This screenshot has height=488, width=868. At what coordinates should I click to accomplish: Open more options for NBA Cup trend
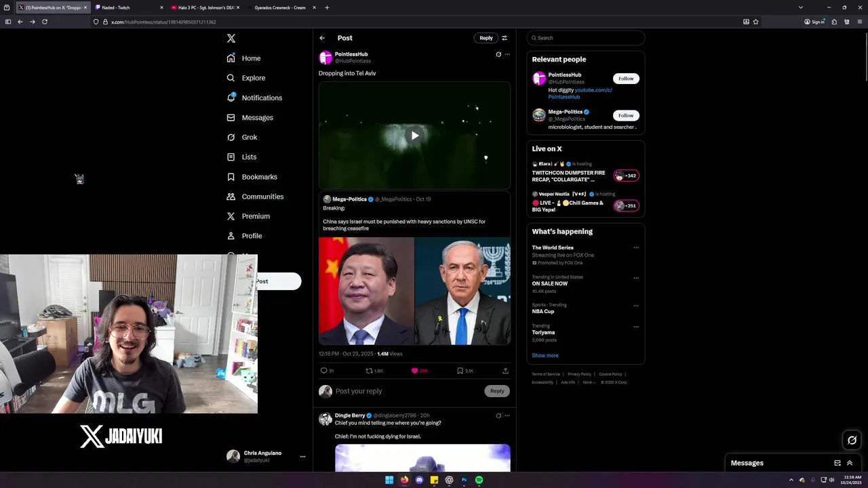click(636, 306)
